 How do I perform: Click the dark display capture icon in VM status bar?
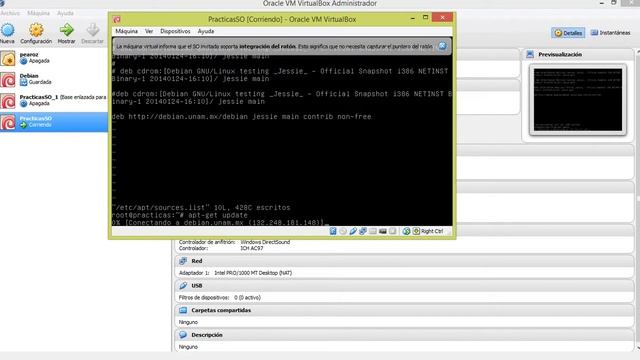tap(382, 231)
